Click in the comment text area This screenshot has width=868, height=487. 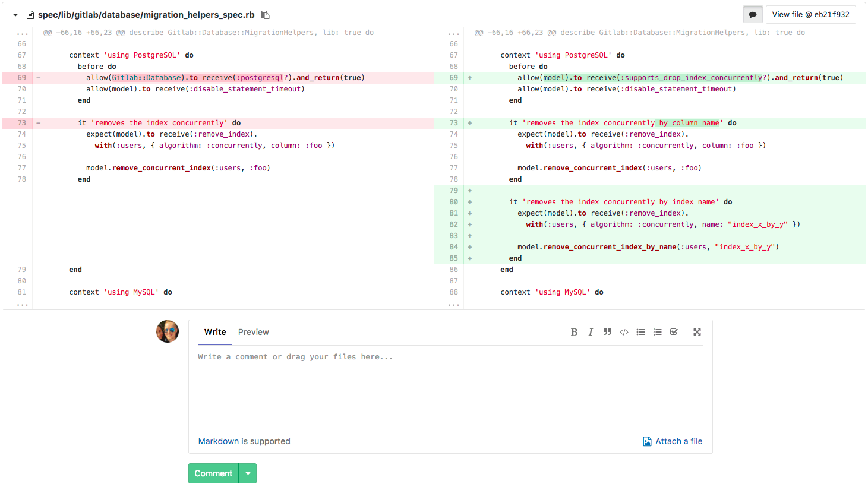450,386
